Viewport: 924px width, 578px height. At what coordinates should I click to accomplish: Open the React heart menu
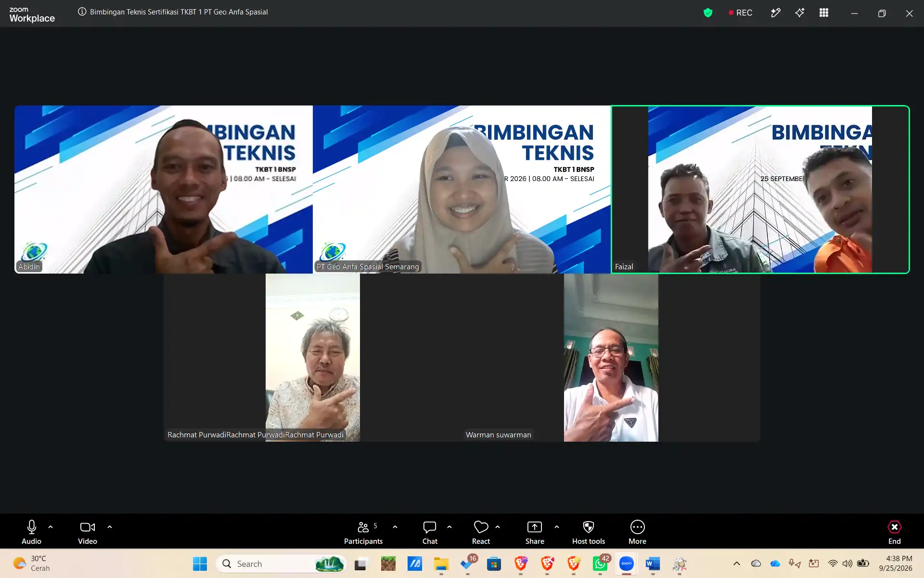[481, 532]
